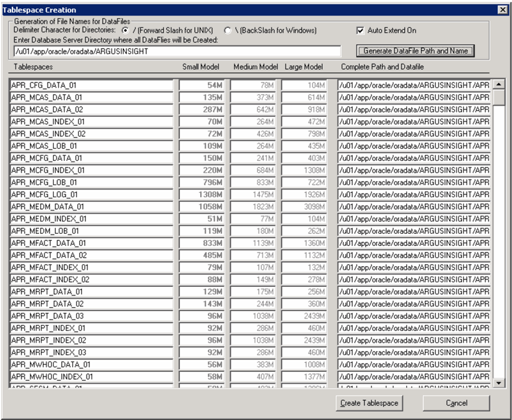The width and height of the screenshot is (512, 420).
Task: Click the Medium Model column header
Action: click(x=255, y=67)
